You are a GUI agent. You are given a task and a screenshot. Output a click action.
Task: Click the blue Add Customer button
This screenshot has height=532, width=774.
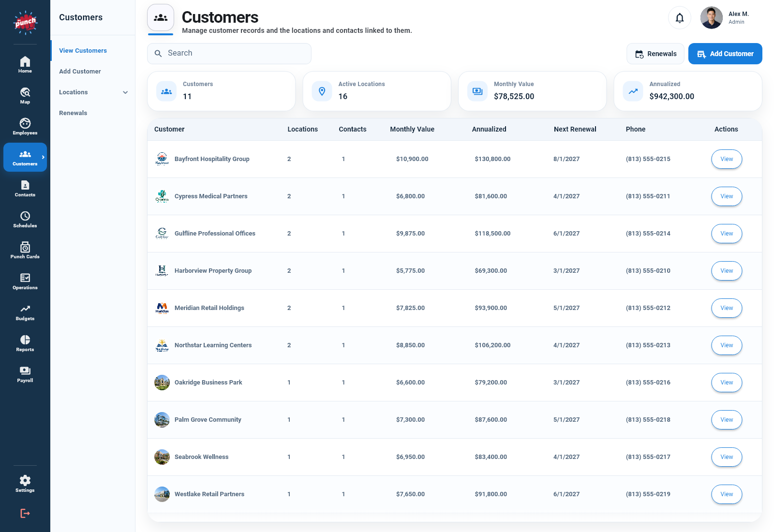coord(725,54)
